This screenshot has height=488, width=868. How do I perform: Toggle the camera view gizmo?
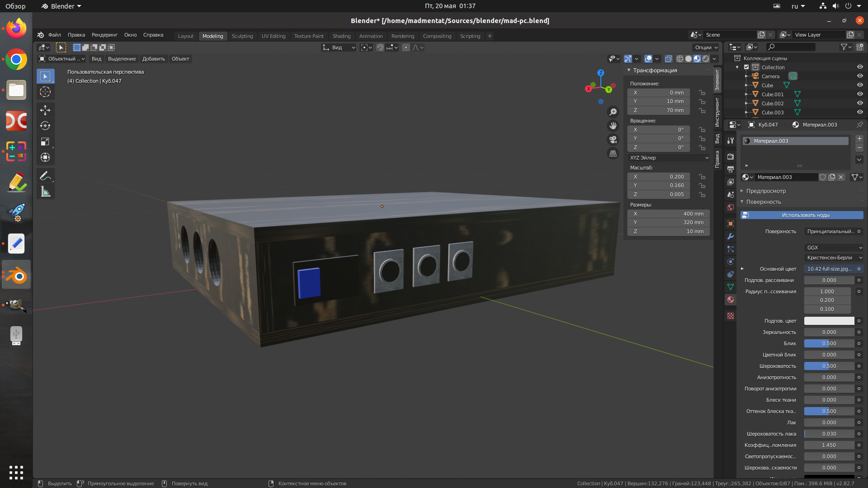point(613,140)
